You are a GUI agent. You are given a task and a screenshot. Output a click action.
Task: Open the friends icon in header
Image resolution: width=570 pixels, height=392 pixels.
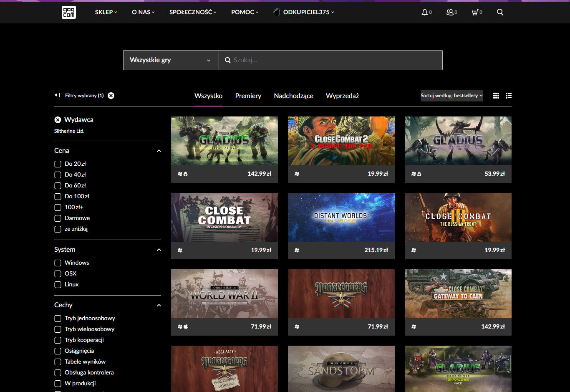pyautogui.click(x=450, y=12)
